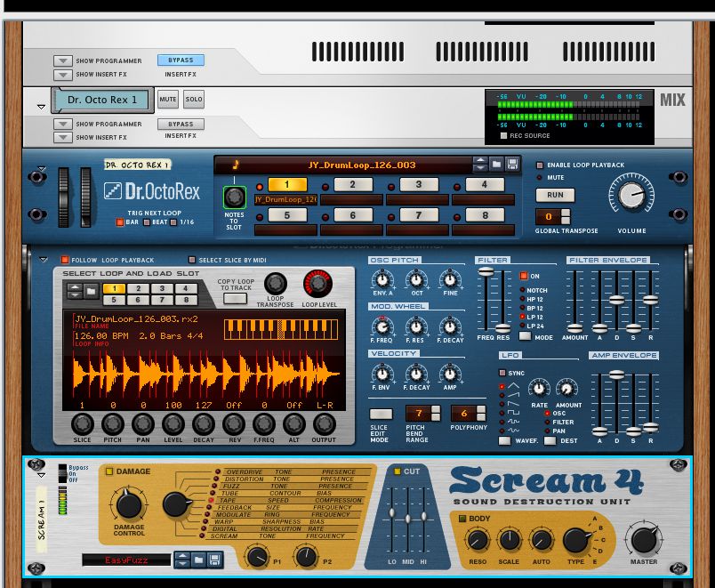The width and height of the screenshot is (715, 588).
Task: Click the Notes To Slot knob
Action: point(235,197)
